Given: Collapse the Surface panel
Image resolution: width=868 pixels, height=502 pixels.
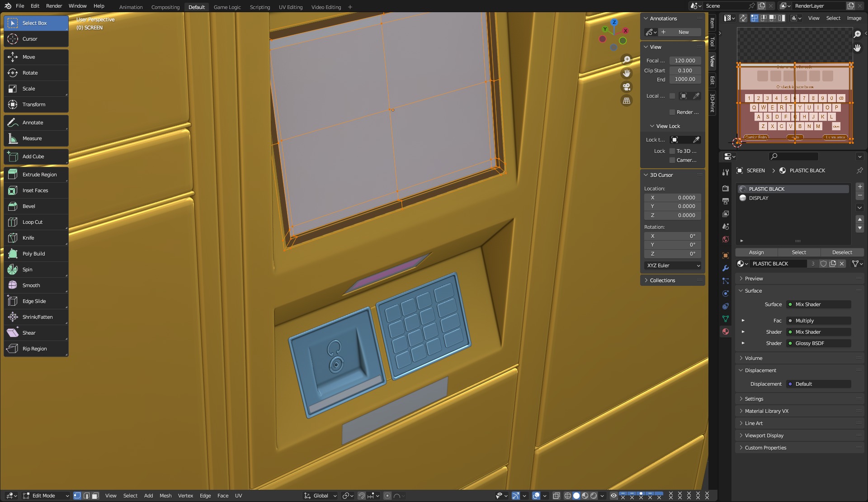Looking at the screenshot, I should coord(799,291).
